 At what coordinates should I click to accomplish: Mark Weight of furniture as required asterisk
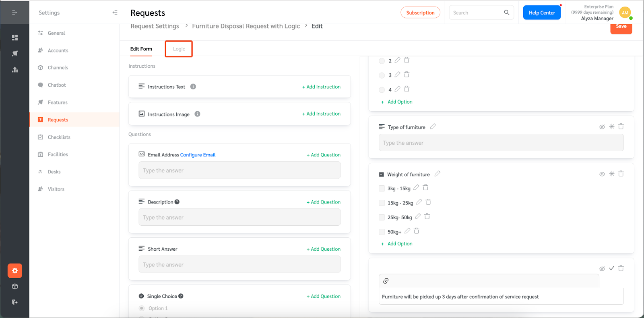611,174
